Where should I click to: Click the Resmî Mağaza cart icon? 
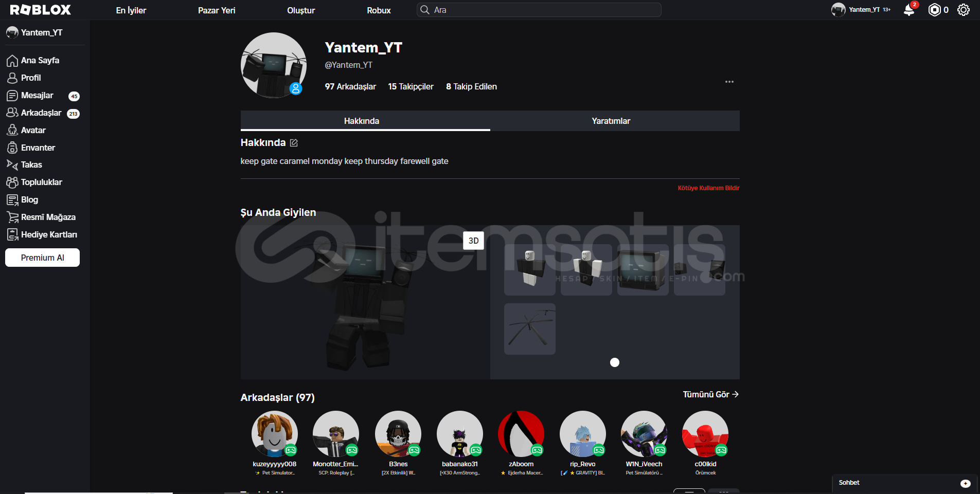tap(12, 217)
